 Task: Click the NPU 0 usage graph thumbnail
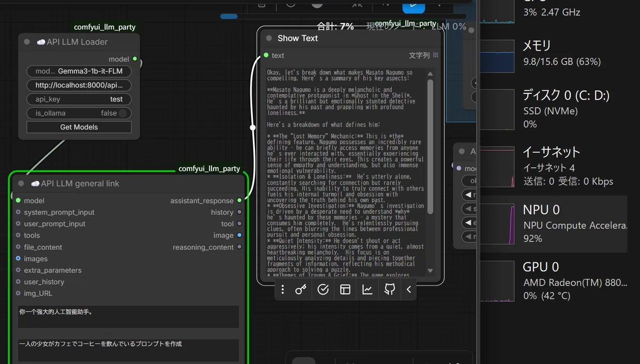click(497, 224)
